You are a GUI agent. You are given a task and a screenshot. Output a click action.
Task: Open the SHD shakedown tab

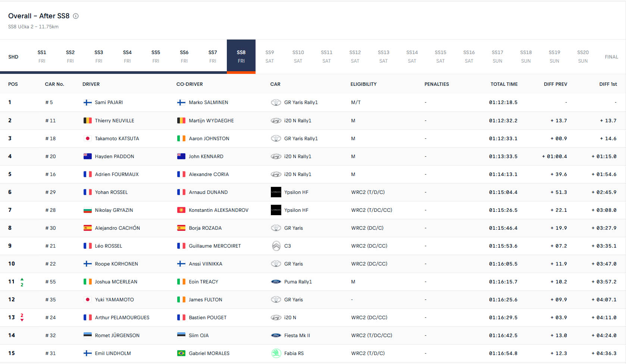pyautogui.click(x=13, y=57)
